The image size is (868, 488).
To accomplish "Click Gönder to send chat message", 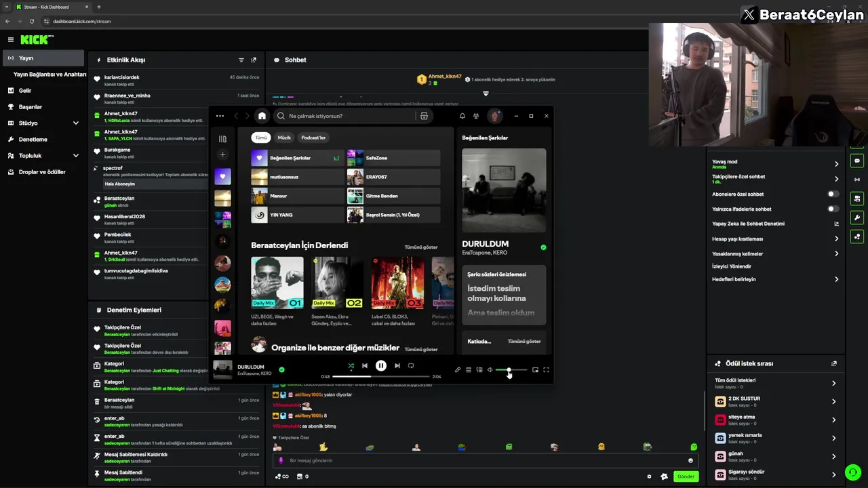I will coord(686,476).
